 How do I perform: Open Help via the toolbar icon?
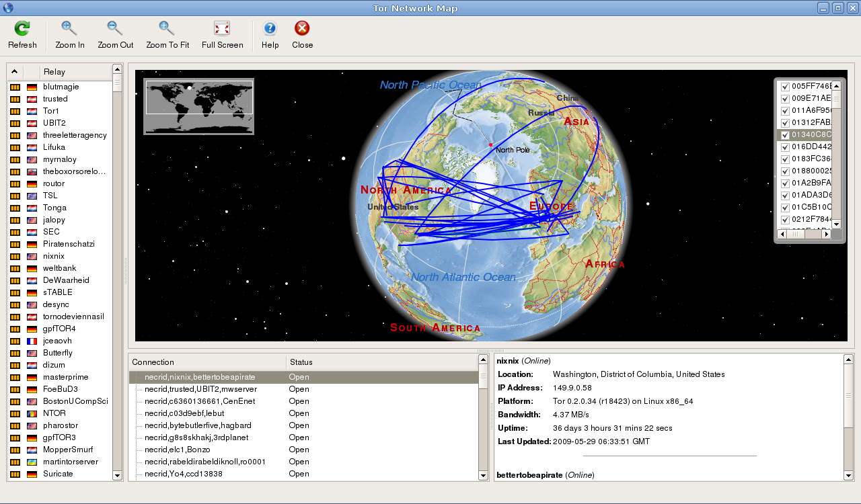click(x=270, y=28)
